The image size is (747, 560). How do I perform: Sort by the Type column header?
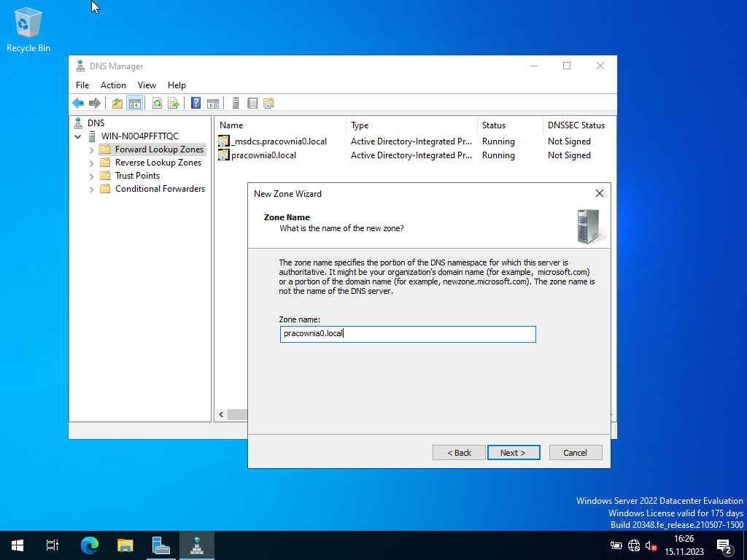[411, 125]
